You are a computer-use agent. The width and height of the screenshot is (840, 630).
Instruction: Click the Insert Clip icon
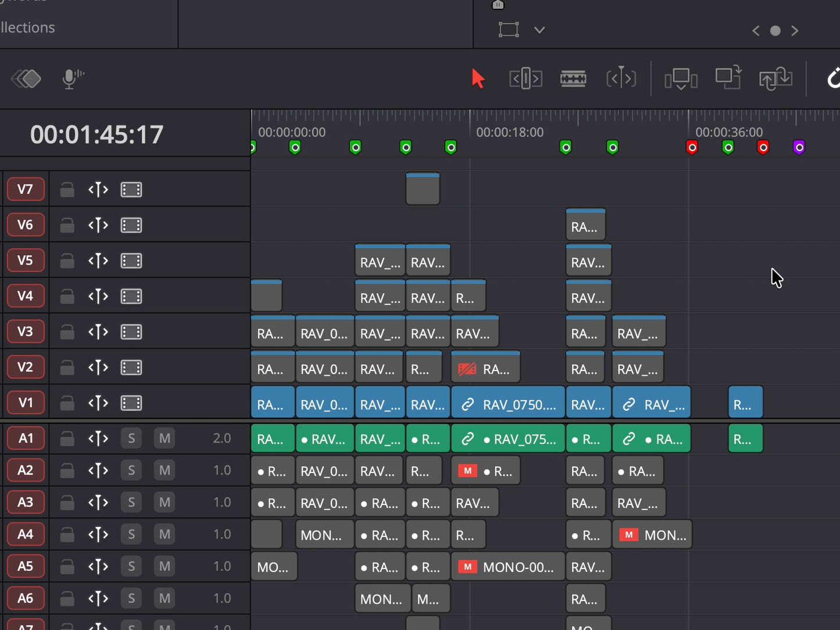[681, 79]
